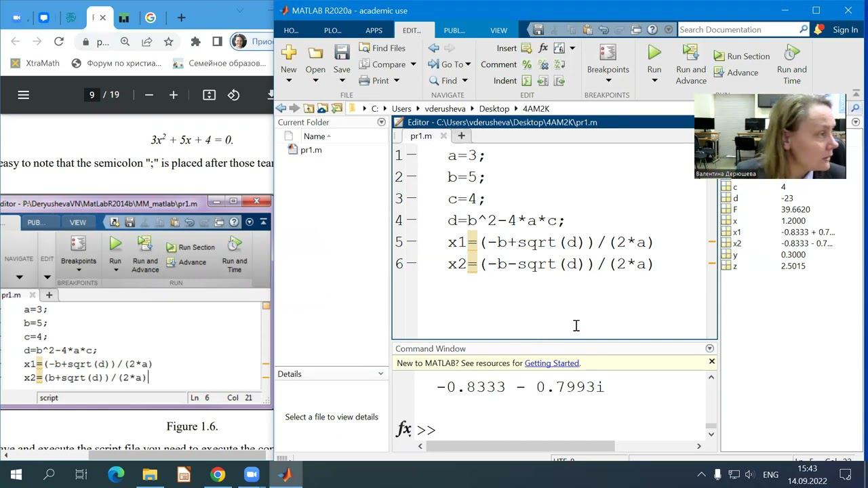Screen dimensions: 868x488
Task: Open the Breakpoints dropdown arrow
Action: 608,81
